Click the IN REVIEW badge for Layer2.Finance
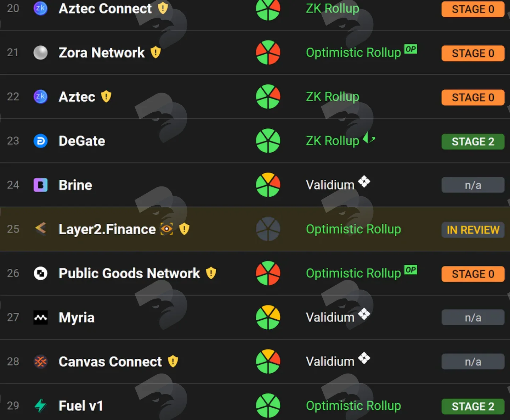Viewport: 510px width, 420px height. click(x=473, y=230)
